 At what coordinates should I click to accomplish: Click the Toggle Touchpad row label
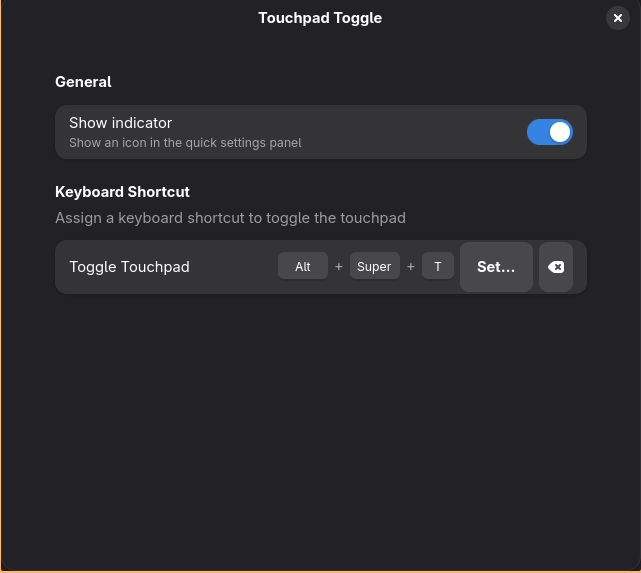[129, 267]
